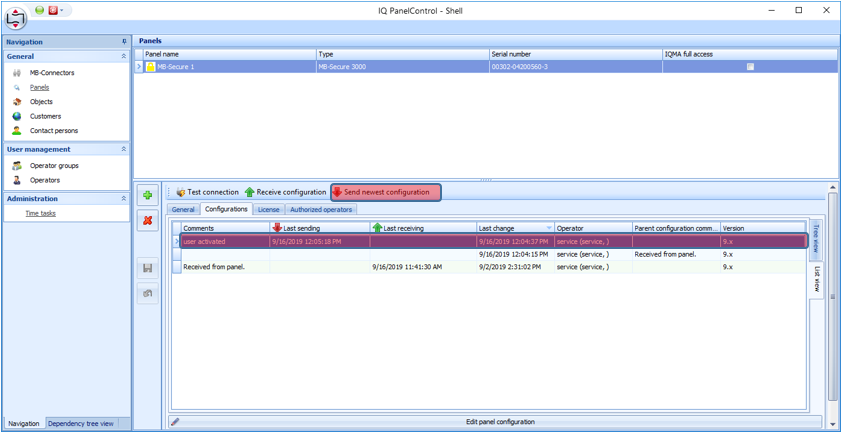Select the 'user activated' configuration row

493,241
